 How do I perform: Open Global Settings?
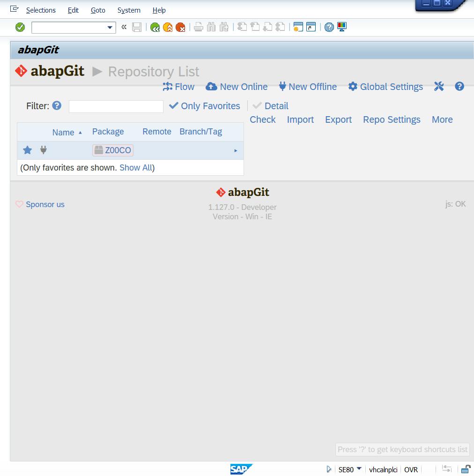pos(385,87)
